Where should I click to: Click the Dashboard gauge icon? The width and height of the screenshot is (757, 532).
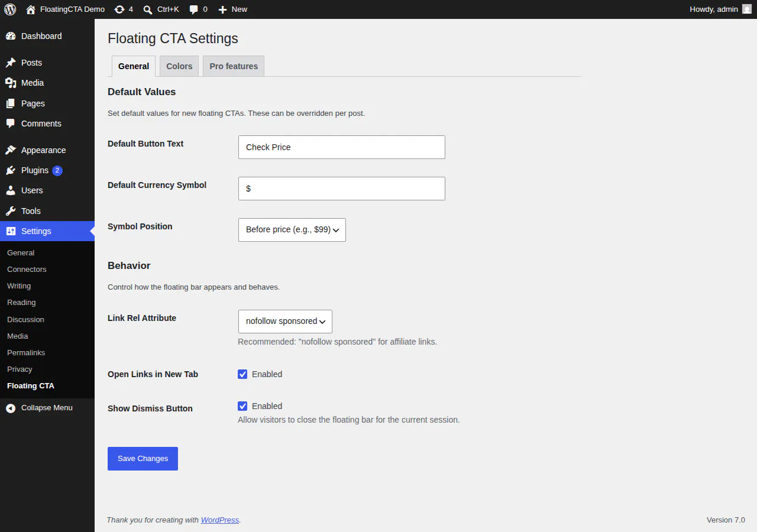[11, 36]
